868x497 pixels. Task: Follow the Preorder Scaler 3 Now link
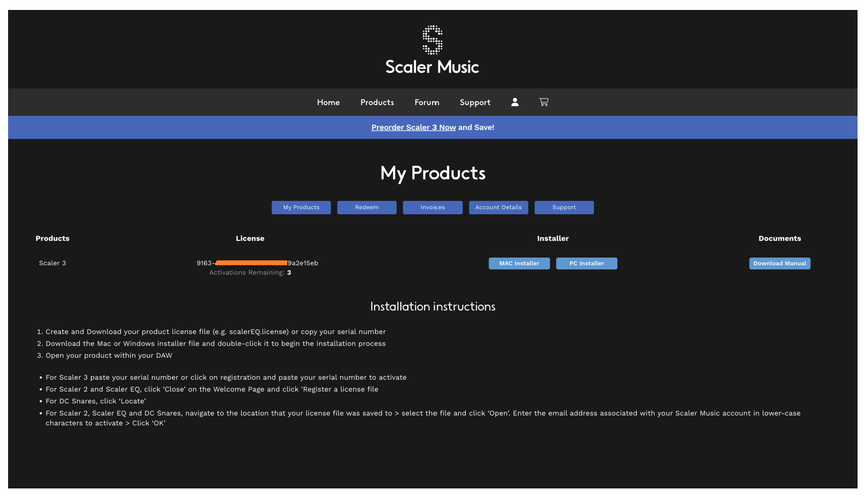(414, 127)
